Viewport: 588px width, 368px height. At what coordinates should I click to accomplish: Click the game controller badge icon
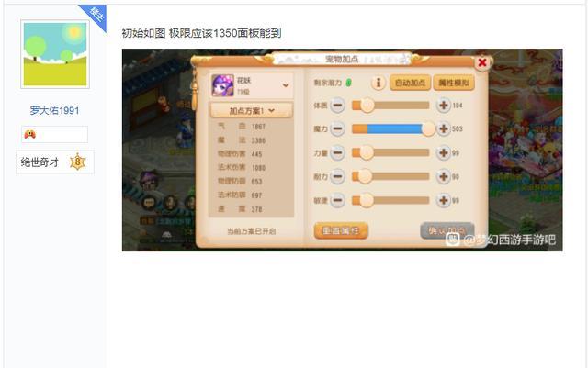point(30,134)
